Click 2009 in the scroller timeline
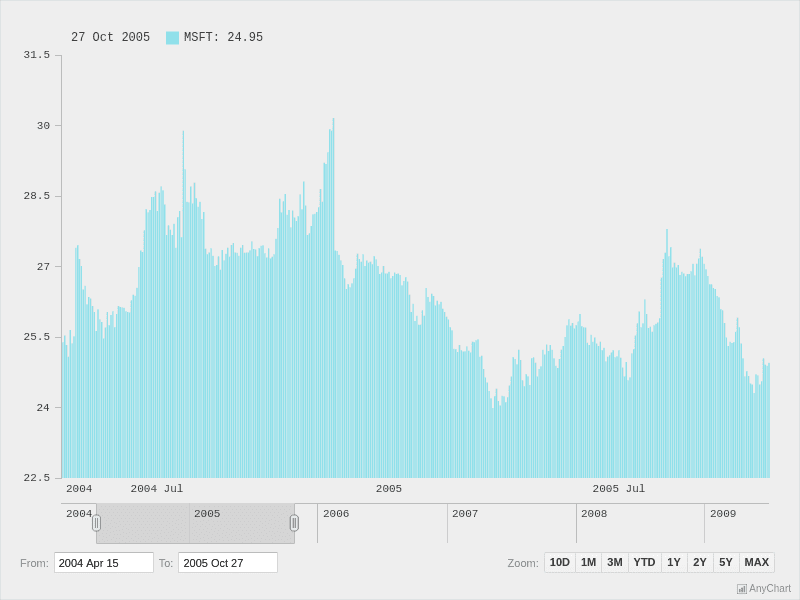The width and height of the screenshot is (800, 600). (723, 514)
